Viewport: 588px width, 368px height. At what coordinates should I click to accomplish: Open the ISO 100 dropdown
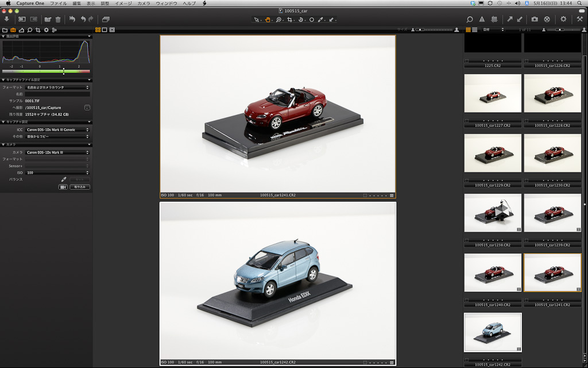(x=58, y=172)
